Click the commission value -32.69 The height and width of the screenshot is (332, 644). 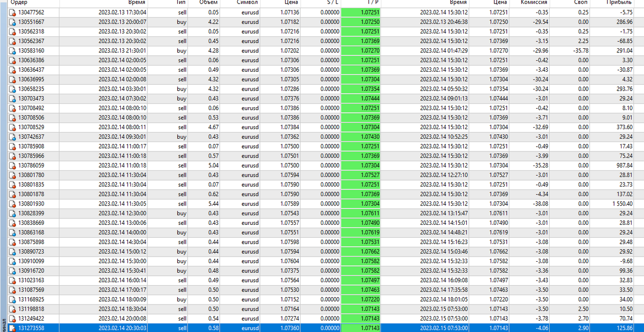[540, 127]
